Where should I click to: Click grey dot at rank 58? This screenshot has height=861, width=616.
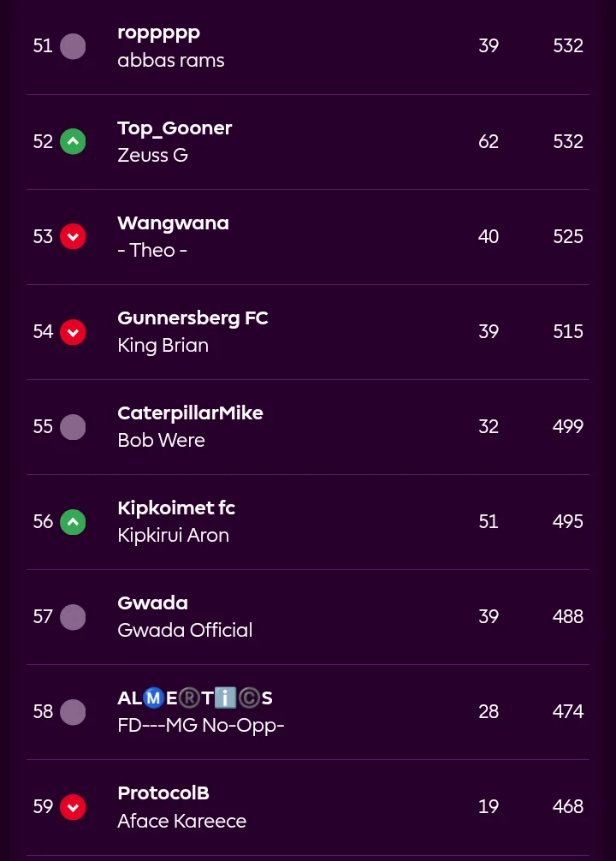[x=73, y=711]
